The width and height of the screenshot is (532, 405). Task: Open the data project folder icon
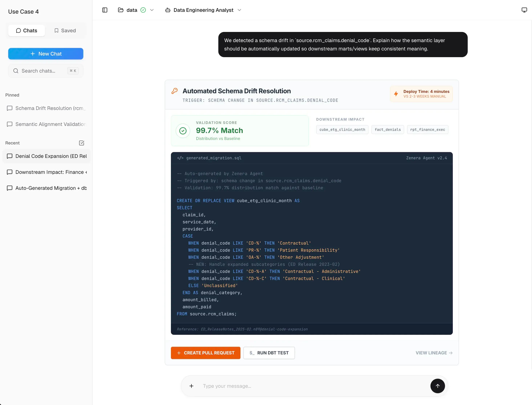tap(121, 10)
